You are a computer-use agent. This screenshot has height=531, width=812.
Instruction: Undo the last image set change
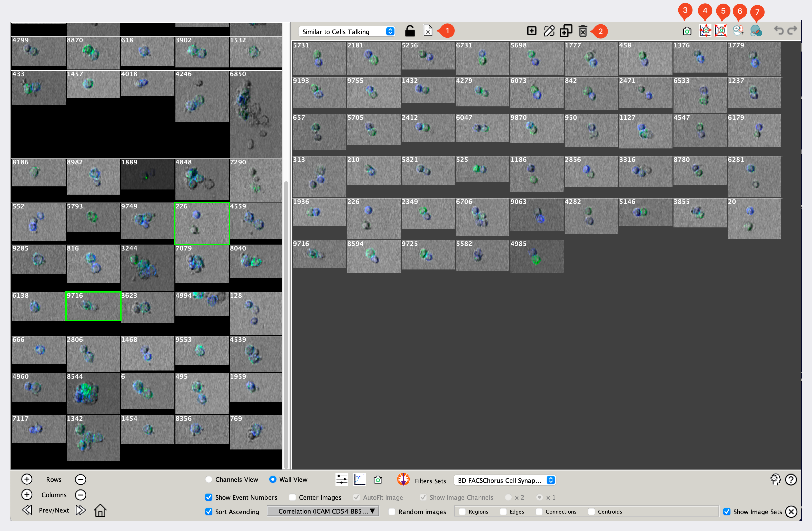point(779,30)
